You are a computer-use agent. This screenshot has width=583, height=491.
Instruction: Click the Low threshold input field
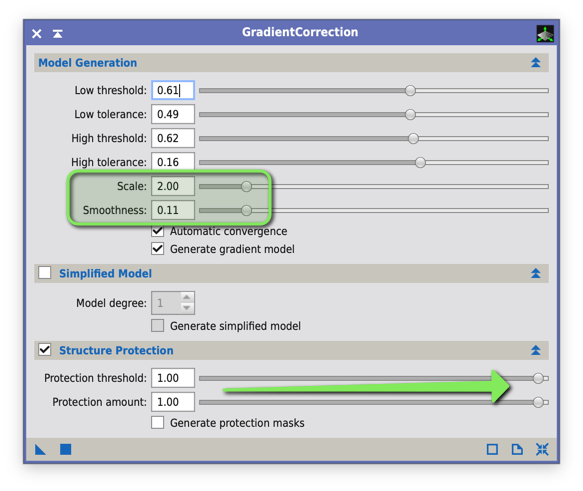click(173, 90)
